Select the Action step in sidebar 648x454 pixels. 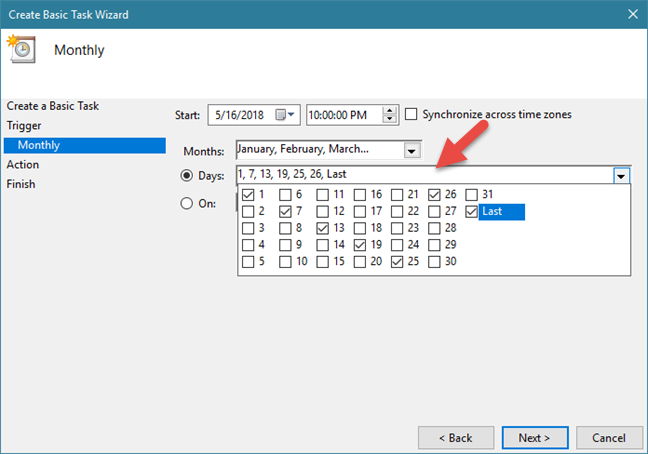(23, 165)
